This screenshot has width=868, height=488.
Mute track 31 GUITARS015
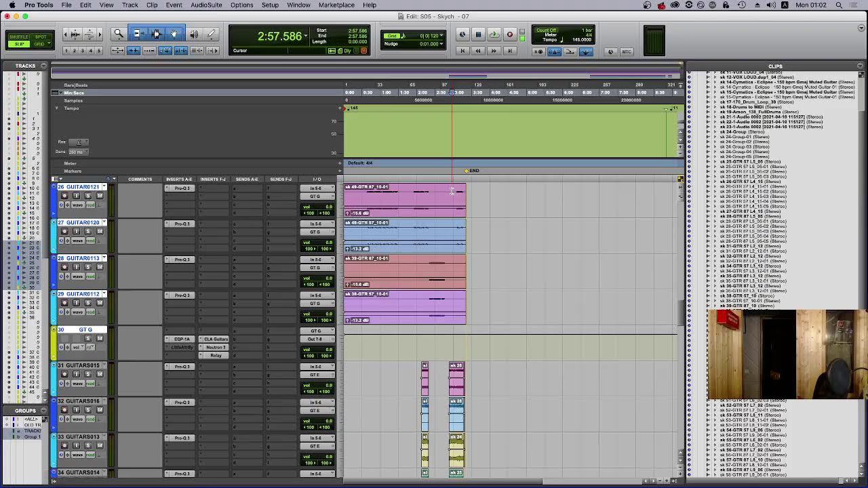(99, 374)
